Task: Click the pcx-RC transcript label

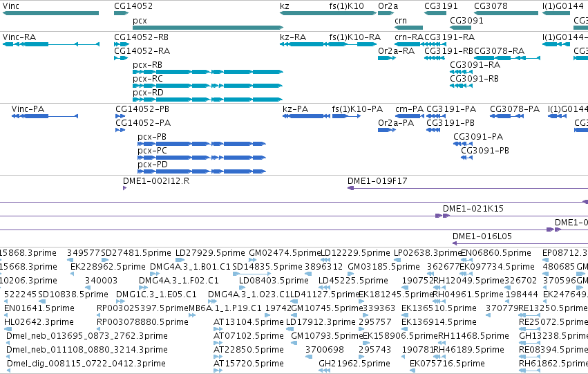Action: [148, 78]
